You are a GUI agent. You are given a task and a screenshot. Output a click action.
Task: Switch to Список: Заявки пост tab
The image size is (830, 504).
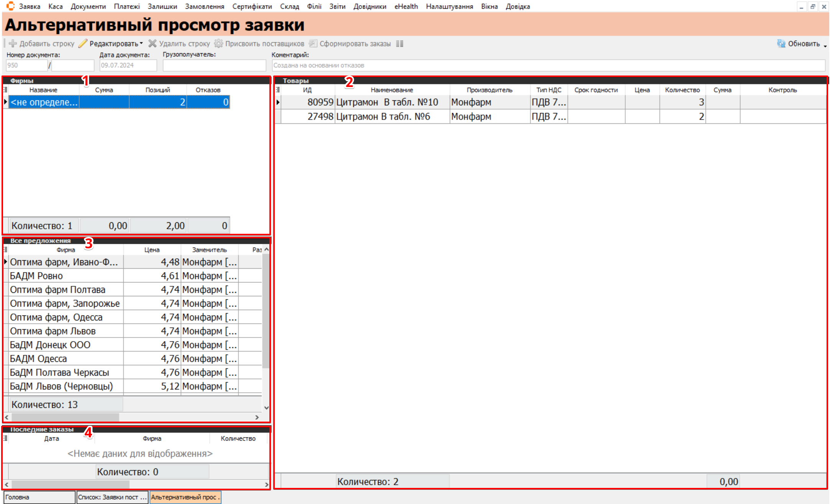click(112, 497)
